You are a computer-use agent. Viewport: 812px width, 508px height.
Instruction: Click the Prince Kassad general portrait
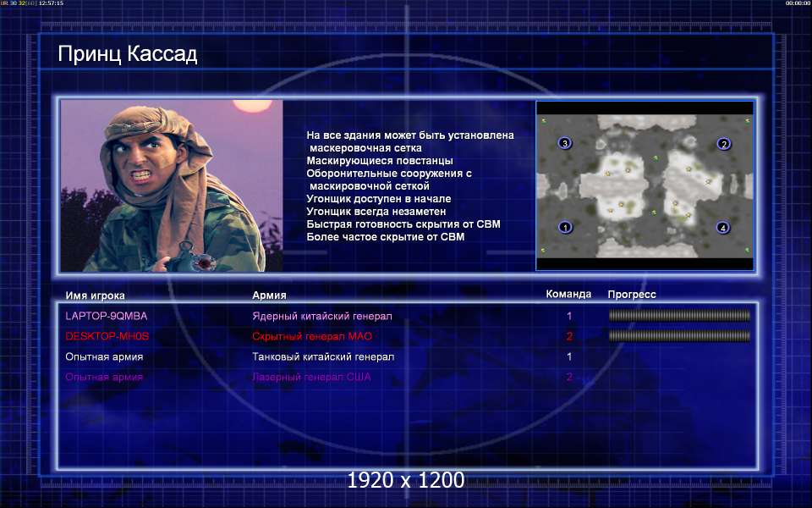pyautogui.click(x=172, y=185)
